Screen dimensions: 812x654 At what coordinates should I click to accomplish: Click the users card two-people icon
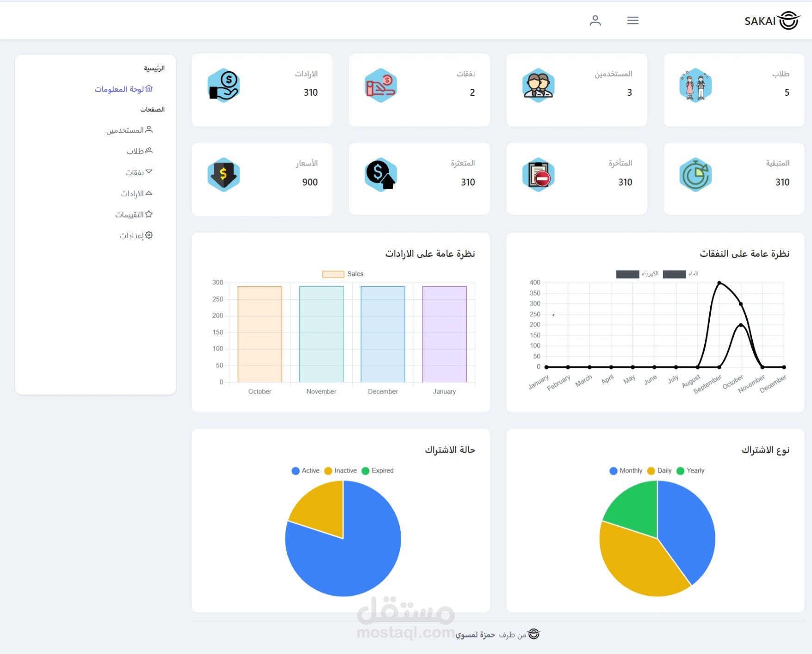click(x=538, y=86)
